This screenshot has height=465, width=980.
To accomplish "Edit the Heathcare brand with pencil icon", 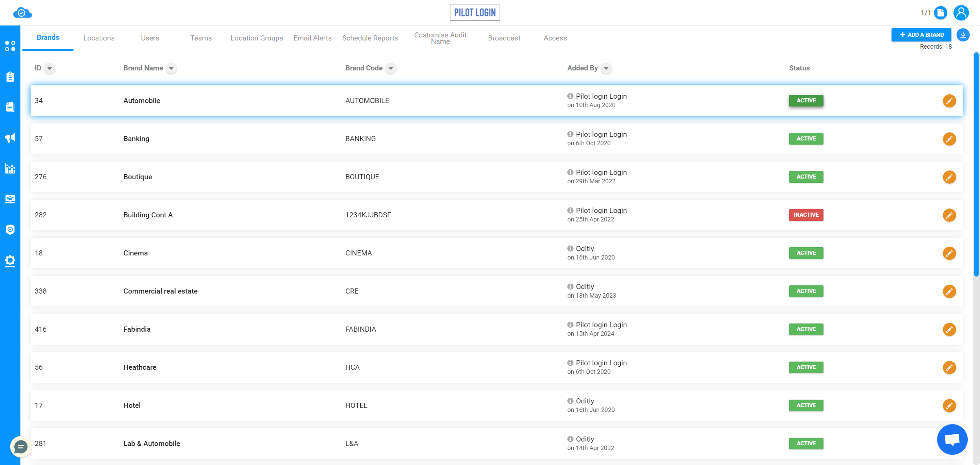I will (x=949, y=367).
